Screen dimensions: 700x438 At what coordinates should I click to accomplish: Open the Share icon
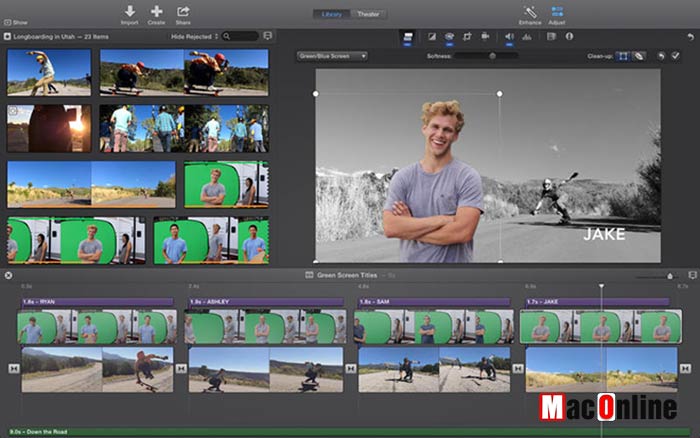tap(183, 11)
